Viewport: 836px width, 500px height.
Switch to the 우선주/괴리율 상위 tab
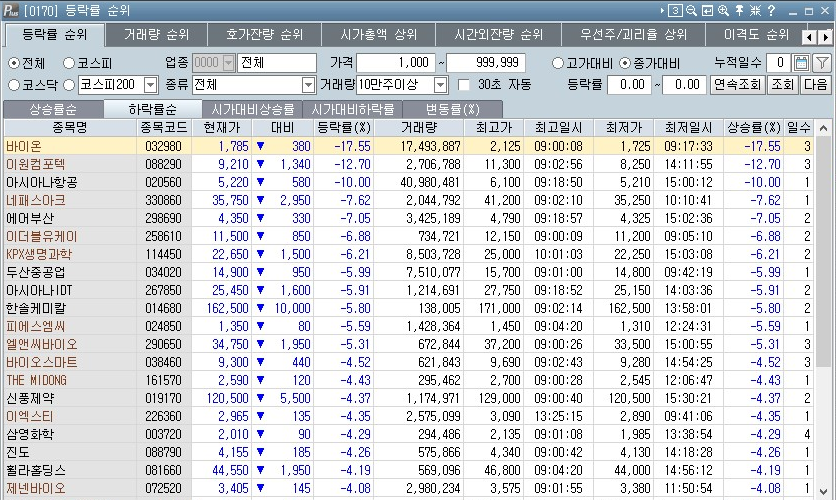pos(633,35)
